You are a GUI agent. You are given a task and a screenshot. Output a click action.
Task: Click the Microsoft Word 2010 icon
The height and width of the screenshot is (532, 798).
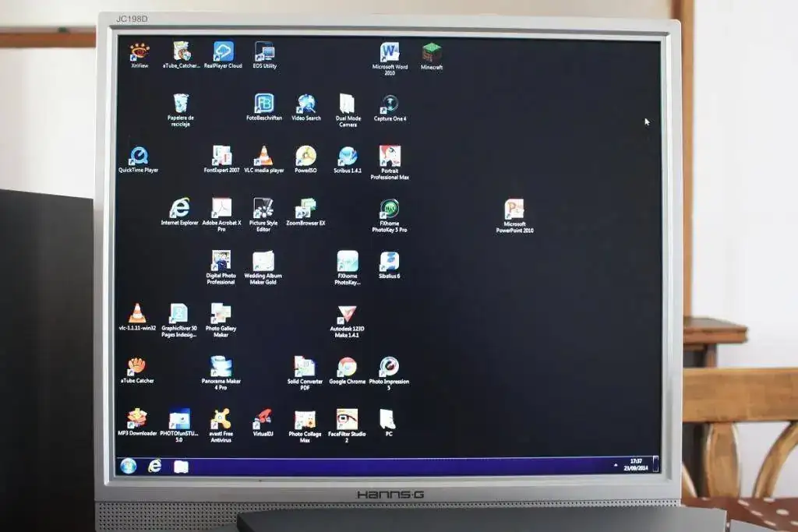[x=390, y=54]
